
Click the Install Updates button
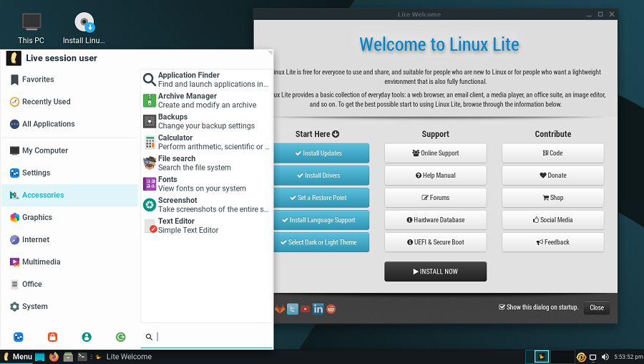321,153
